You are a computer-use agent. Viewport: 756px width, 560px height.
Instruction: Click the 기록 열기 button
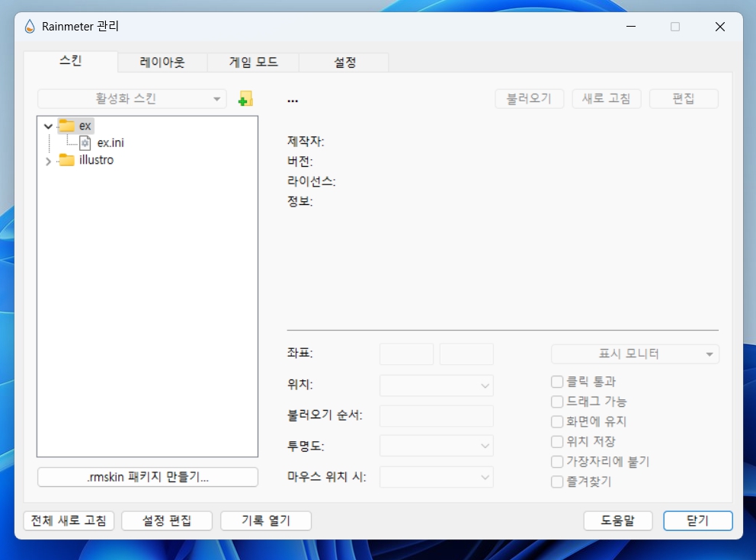tap(266, 521)
